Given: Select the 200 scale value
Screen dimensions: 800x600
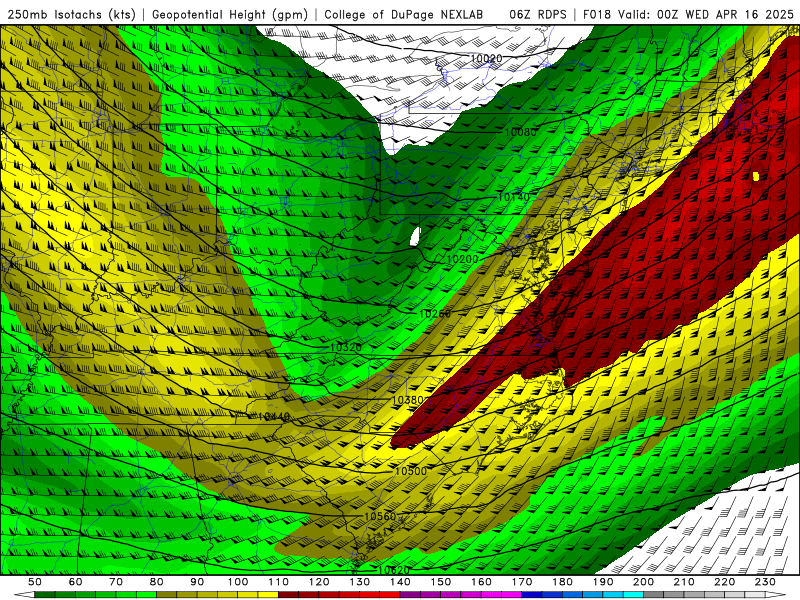Looking at the screenshot, I should (x=643, y=582).
